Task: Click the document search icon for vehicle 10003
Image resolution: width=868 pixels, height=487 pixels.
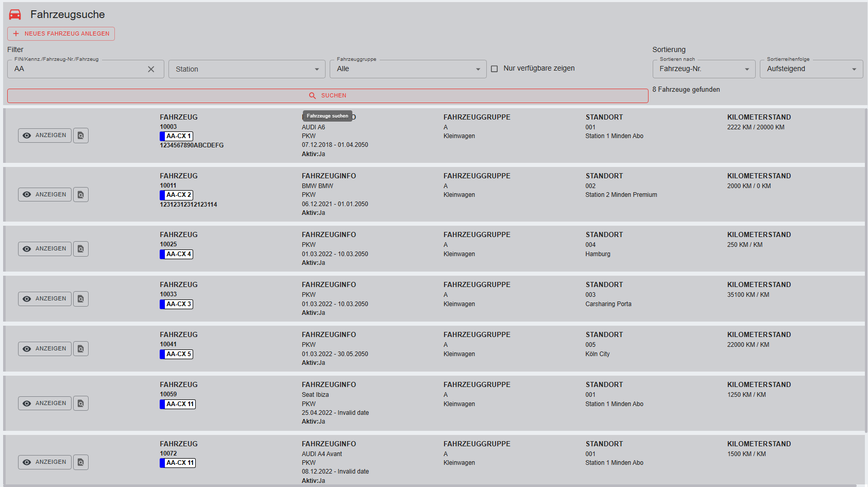Action: pyautogui.click(x=81, y=136)
